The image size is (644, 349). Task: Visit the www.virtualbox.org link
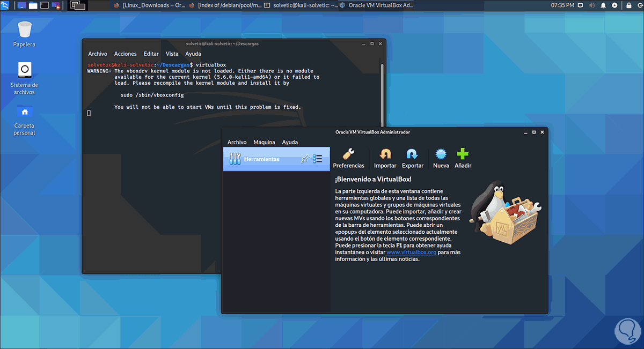(411, 252)
